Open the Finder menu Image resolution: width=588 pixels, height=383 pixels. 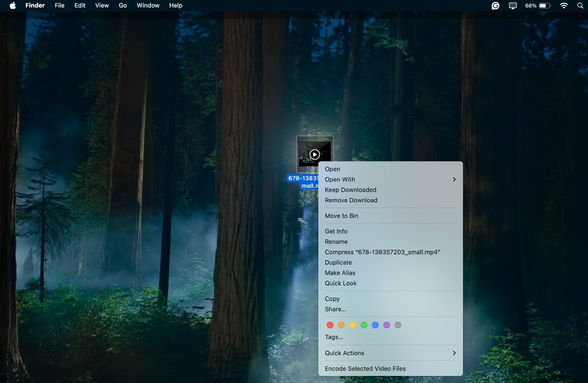[x=35, y=5]
